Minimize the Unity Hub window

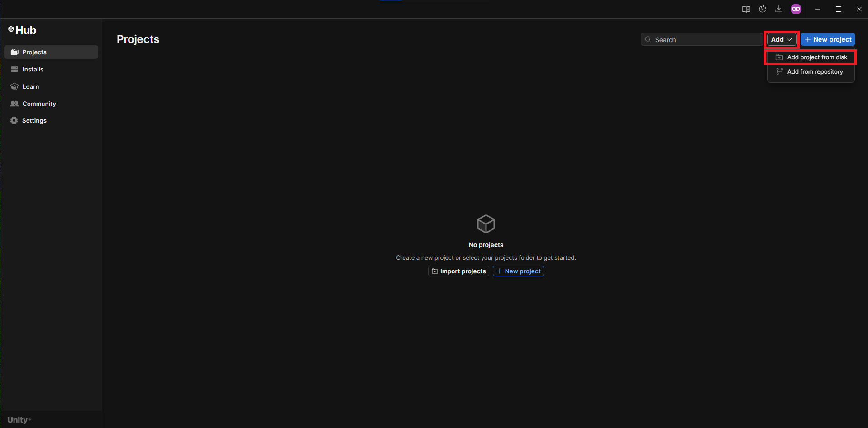click(817, 9)
